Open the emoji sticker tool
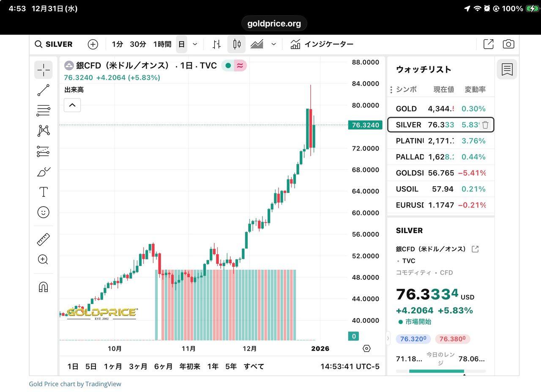This screenshot has height=392, width=541. click(x=43, y=212)
